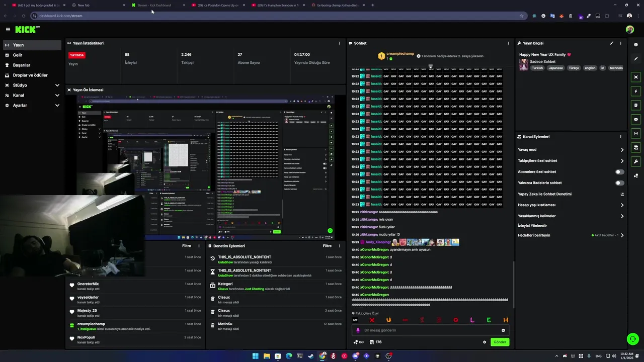Select Başarılar in left sidebar
The width and height of the screenshot is (644, 362).
[32, 65]
